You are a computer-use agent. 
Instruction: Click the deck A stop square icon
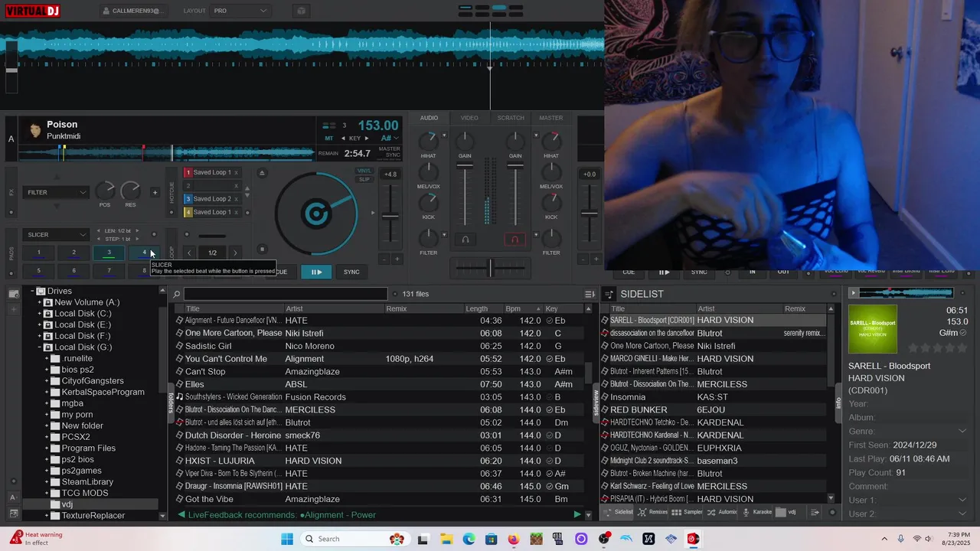(262, 249)
